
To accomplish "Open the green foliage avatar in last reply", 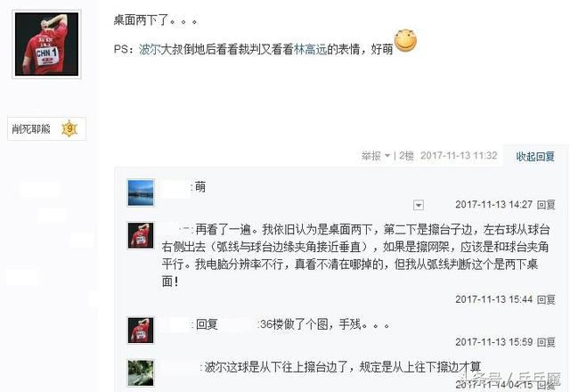I will [x=141, y=372].
